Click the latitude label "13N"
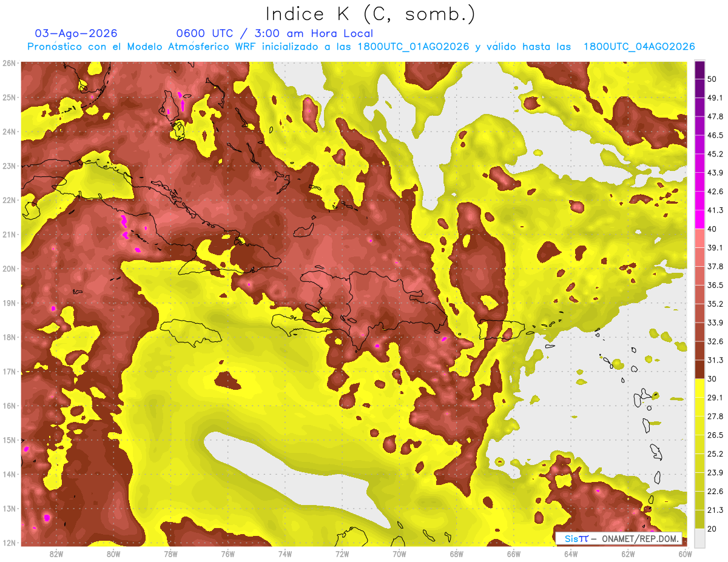Screen dimensions: 728x562 point(9,509)
